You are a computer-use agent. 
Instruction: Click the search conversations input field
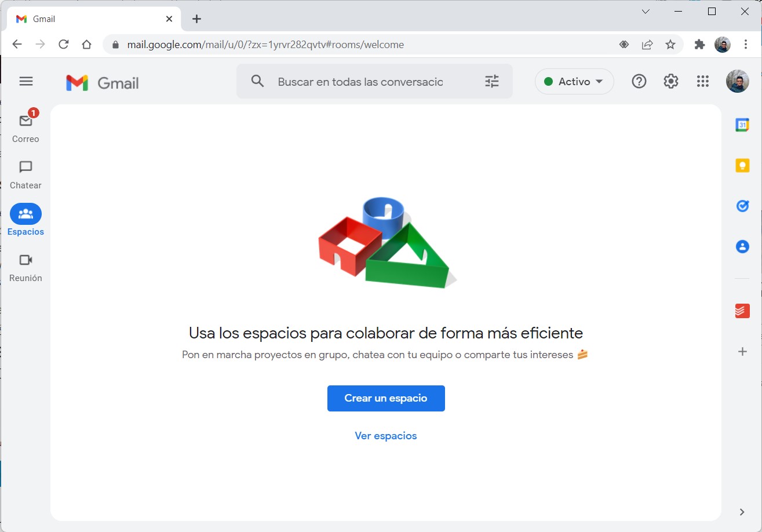tap(360, 82)
